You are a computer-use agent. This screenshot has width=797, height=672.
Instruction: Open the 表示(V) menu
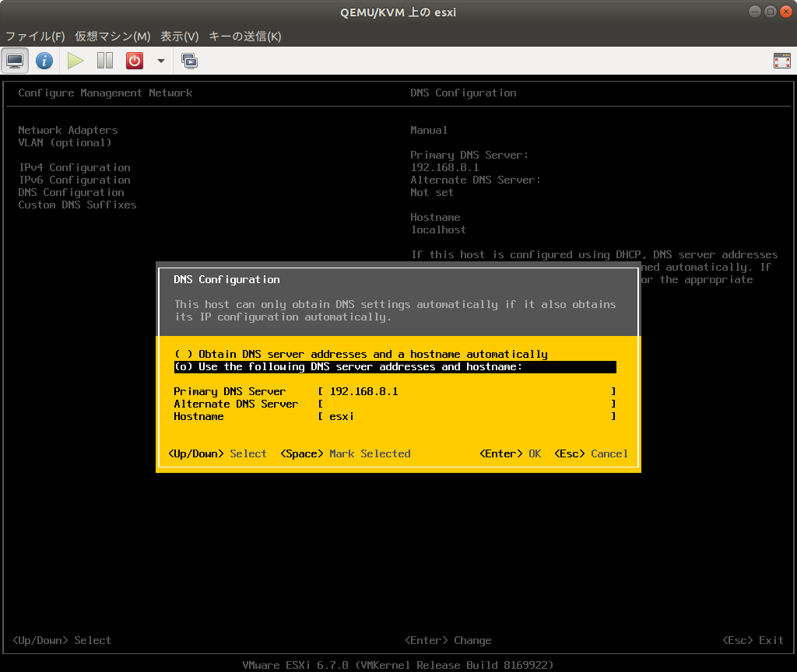click(180, 36)
